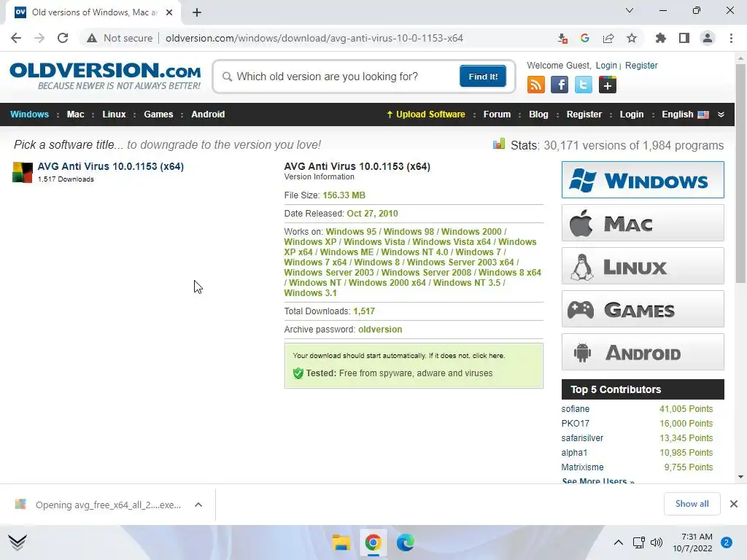Open the Extensions puzzle icon
Screen dimensions: 747x560
coord(660,38)
